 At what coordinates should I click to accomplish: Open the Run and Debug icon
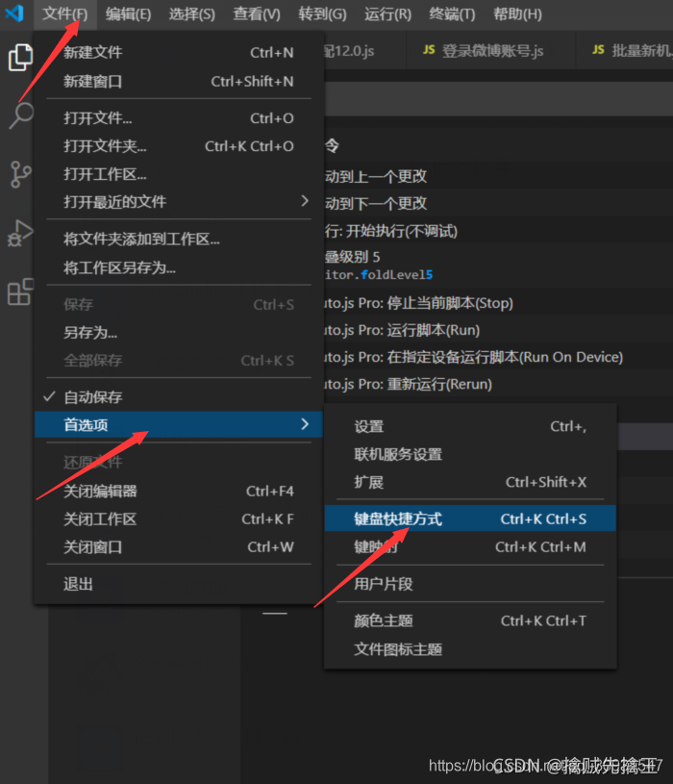click(20, 234)
